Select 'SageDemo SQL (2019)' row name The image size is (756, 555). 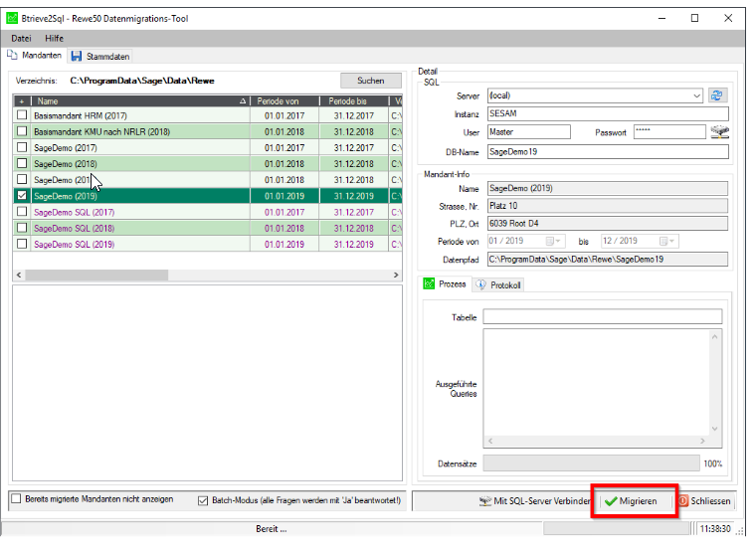[x=75, y=244]
